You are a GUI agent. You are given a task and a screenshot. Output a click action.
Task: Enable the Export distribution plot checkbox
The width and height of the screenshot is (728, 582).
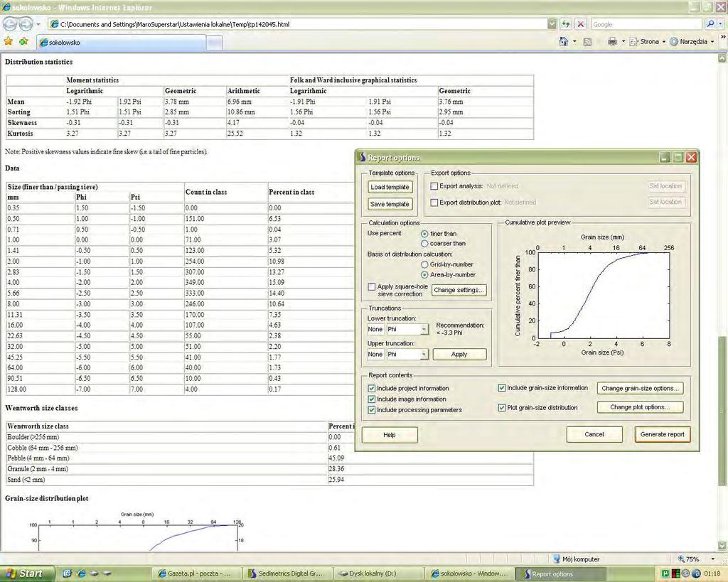coord(434,203)
